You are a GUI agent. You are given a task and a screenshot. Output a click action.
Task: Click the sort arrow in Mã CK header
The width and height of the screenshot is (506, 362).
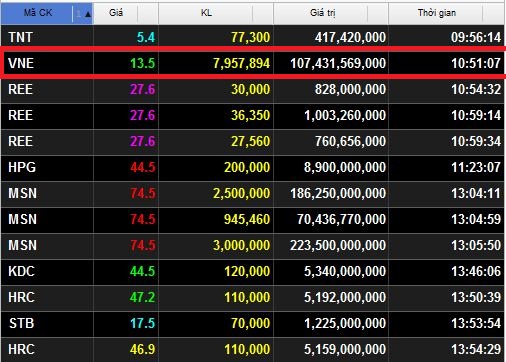88,14
